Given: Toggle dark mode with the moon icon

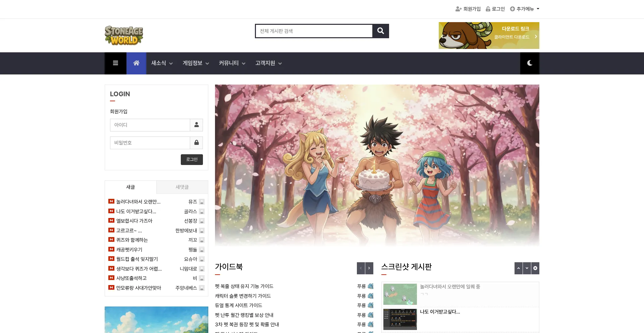Looking at the screenshot, I should tap(530, 63).
